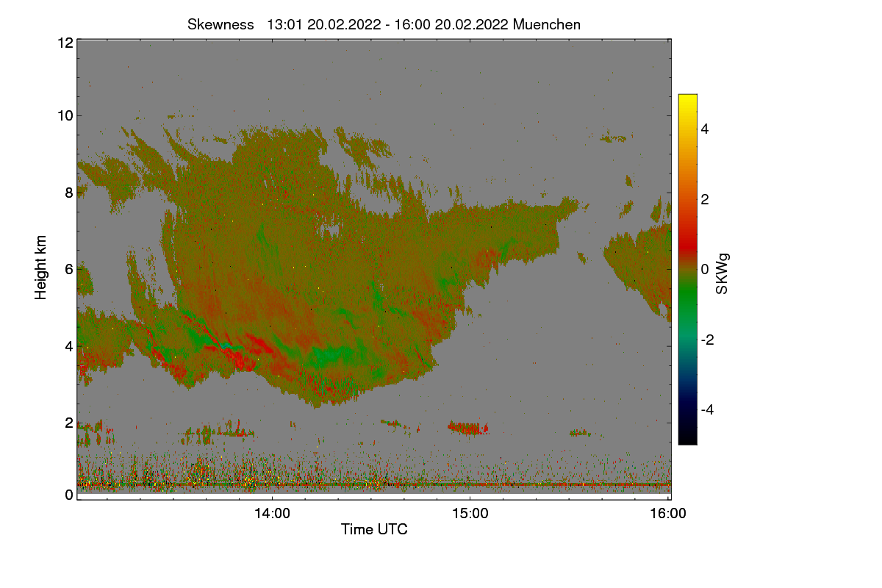Viewport: 882px width, 588px height.
Task: Click the 'Time UTC' axis label
Action: 374,529
